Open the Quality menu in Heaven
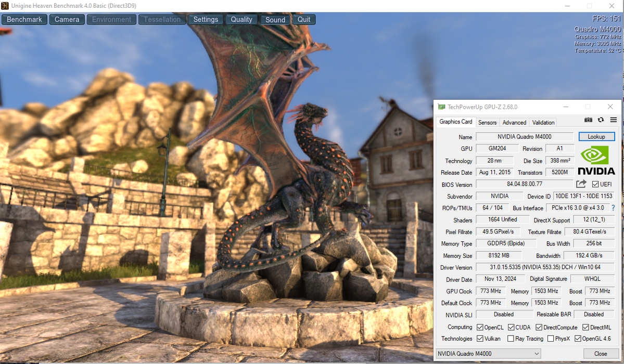The image size is (624, 364). [241, 19]
